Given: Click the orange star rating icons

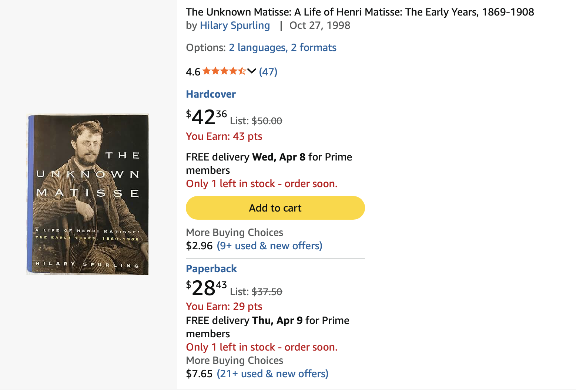Looking at the screenshot, I should (224, 71).
